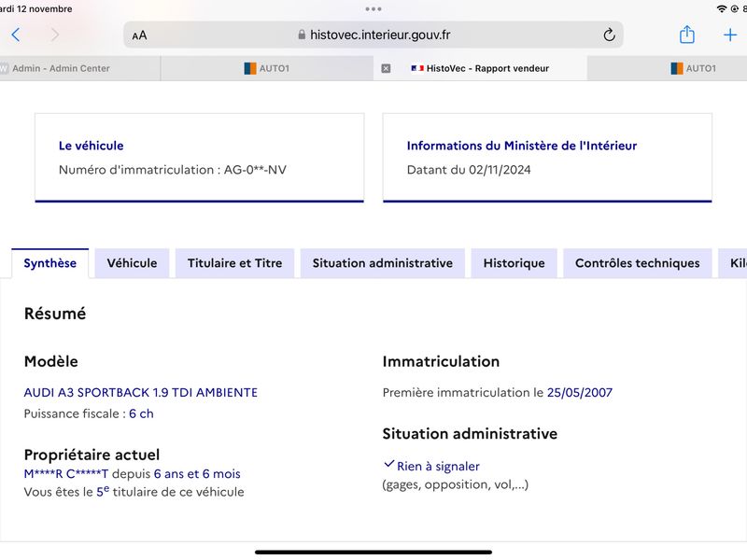Add a new tab with plus icon
The image size is (747, 560).
(730, 35)
